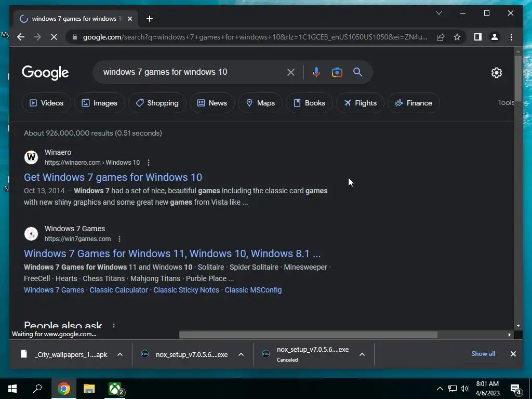Click the scroll down arrow of page
Viewport: 532px width, 399px height.
coord(518,326)
